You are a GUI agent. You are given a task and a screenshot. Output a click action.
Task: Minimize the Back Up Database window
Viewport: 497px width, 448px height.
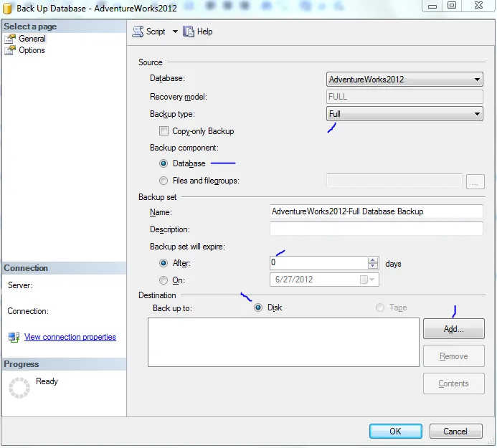(432, 6)
